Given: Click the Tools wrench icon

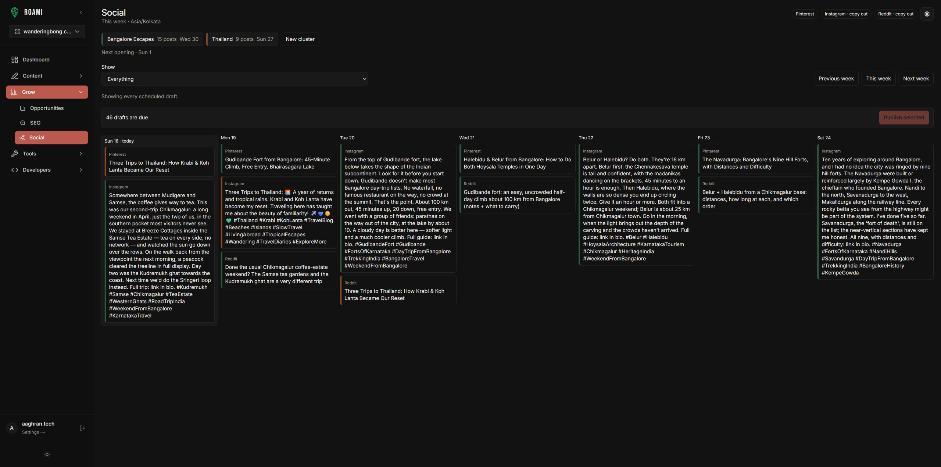Looking at the screenshot, I should click(15, 154).
